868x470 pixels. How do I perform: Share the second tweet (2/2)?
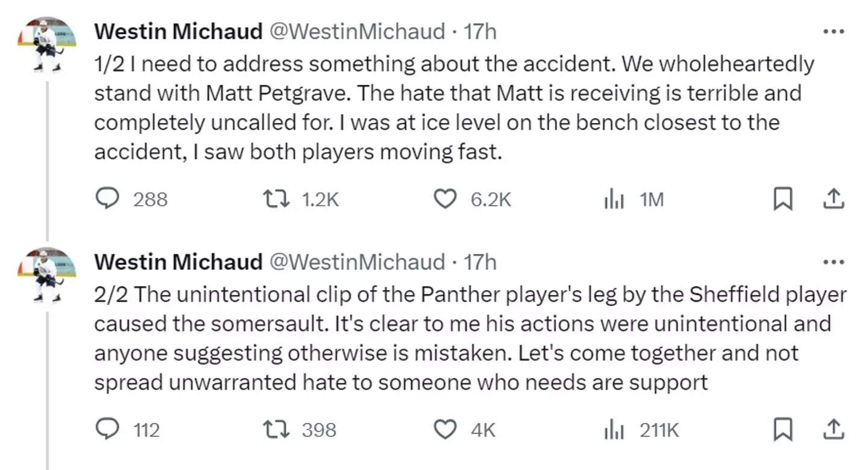click(x=832, y=429)
